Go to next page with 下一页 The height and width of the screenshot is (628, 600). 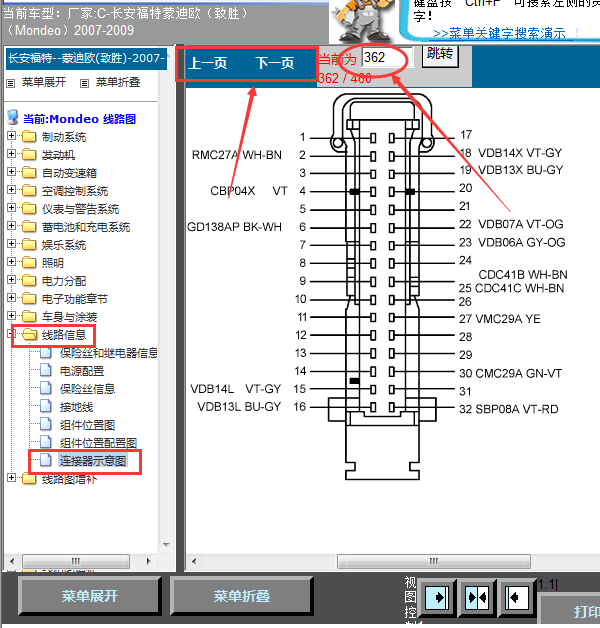[x=275, y=63]
